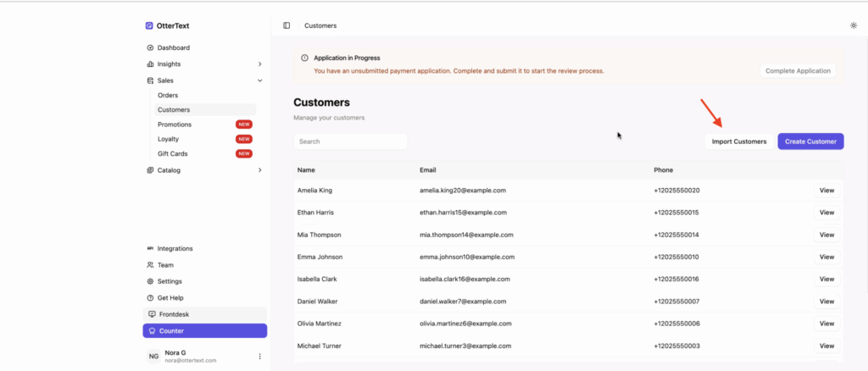868x371 pixels.
Task: Open the Frontdesk monitor icon
Action: (x=152, y=314)
